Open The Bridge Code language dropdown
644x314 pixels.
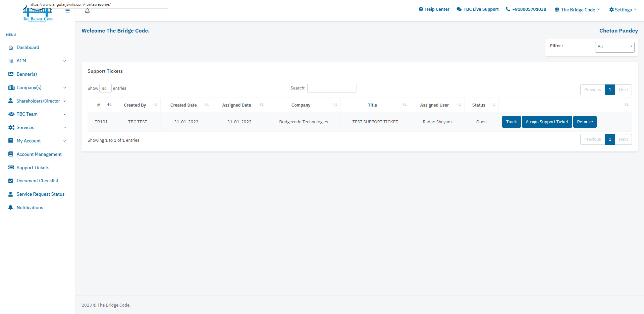[x=577, y=10]
